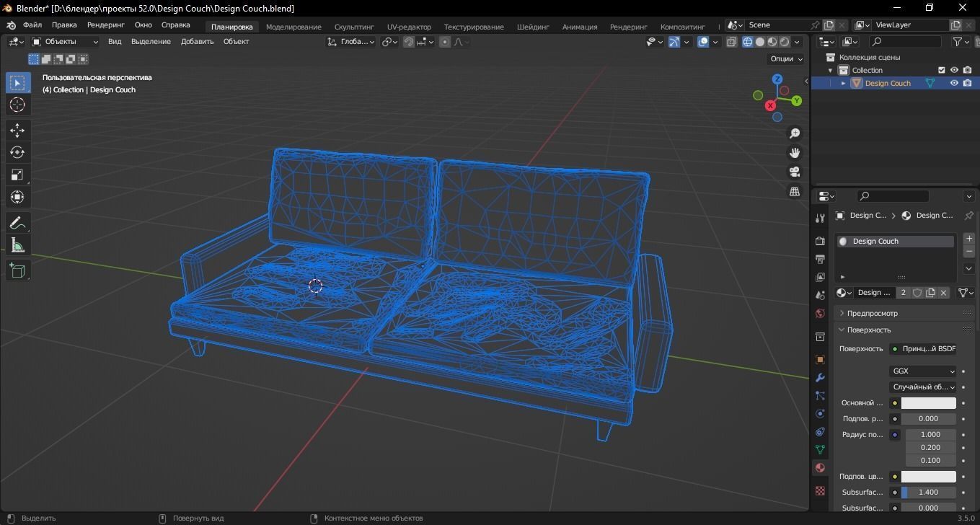Open transform orientation Global dropdown
The image size is (980, 525).
[x=350, y=42]
